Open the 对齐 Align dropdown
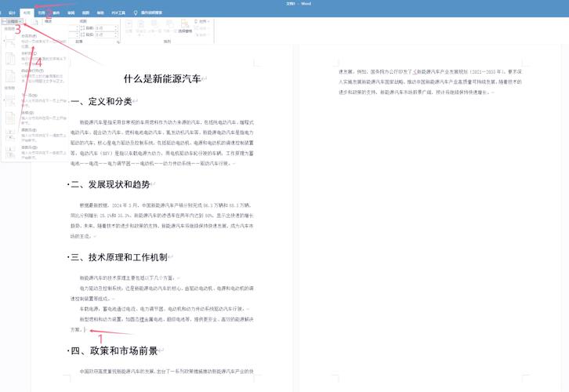 [202, 21]
